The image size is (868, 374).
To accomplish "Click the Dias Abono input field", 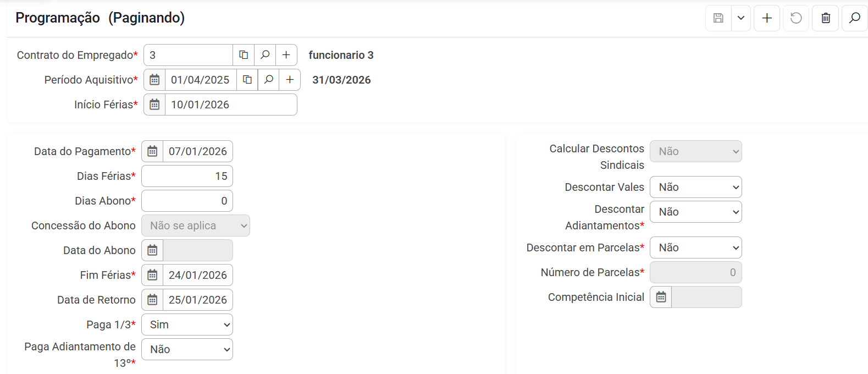I will click(187, 201).
